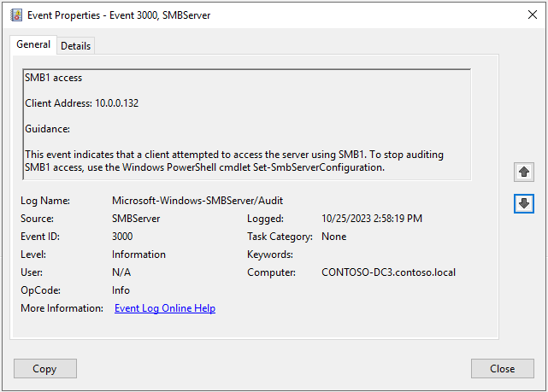Click the Log Name value Microsoft-Windows-SMBServer/Audit
This screenshot has width=548, height=392.
pos(197,201)
